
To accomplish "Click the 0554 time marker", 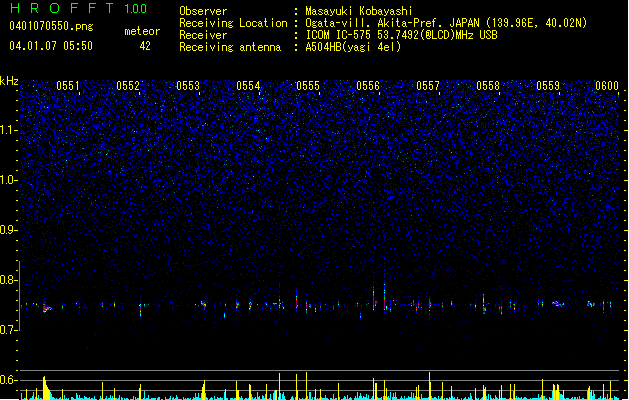I will coord(248,86).
